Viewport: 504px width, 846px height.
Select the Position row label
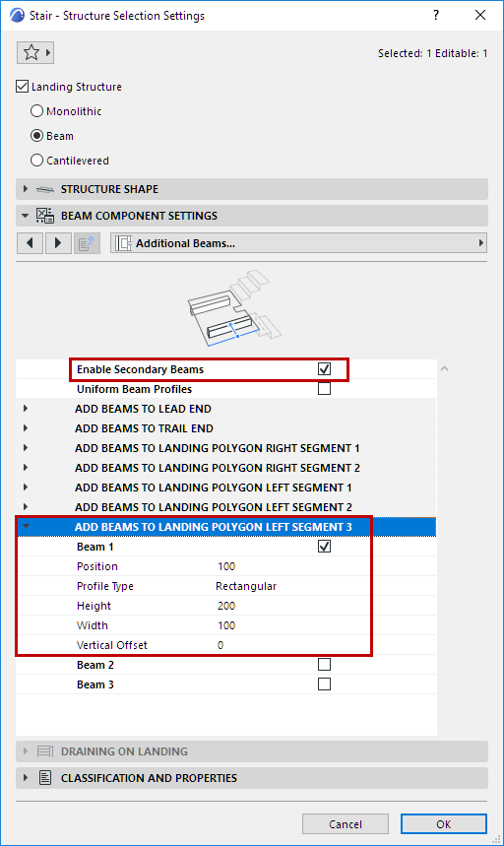[97, 566]
